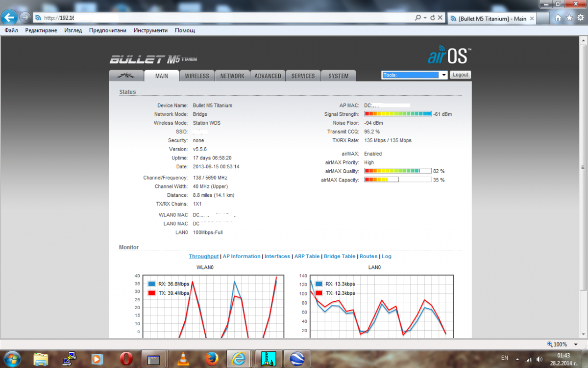Expand the address bar search dropdown arrow
588x368 pixels.
[425, 18]
